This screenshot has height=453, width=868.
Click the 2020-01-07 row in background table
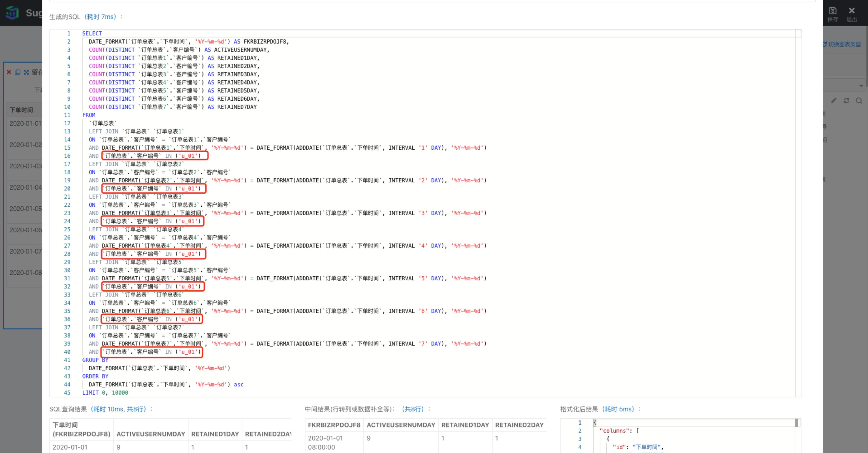[x=24, y=255]
